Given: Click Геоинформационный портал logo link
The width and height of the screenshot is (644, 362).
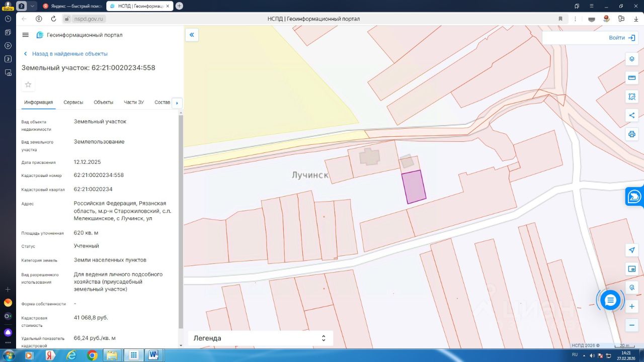Looking at the screenshot, I should pos(79,35).
